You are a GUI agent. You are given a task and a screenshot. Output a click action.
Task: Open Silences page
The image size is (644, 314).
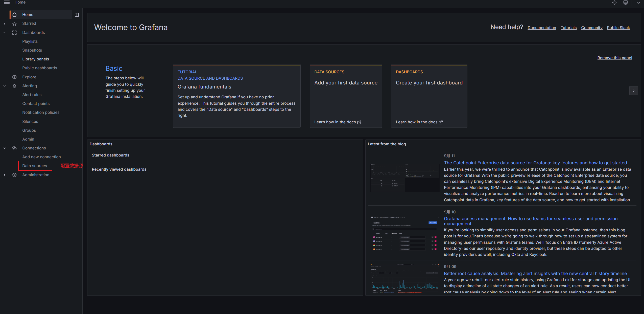[x=30, y=122]
